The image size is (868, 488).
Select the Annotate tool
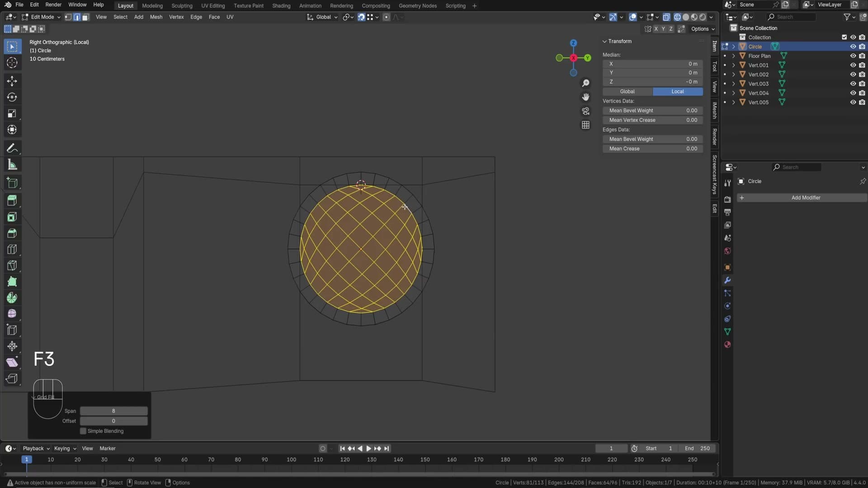(x=12, y=148)
